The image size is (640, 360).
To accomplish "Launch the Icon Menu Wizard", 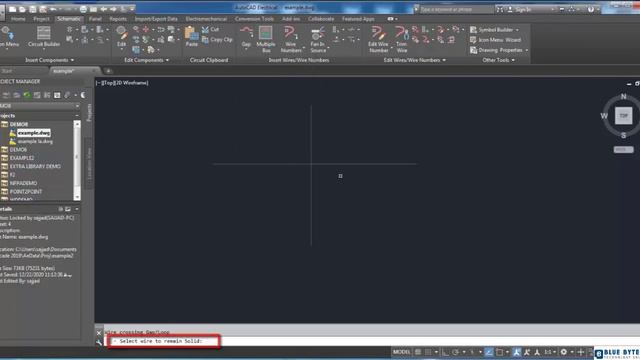I will click(x=496, y=40).
